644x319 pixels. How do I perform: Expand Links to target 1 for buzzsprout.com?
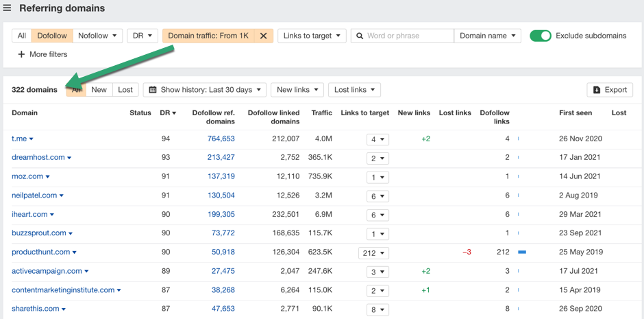(377, 234)
